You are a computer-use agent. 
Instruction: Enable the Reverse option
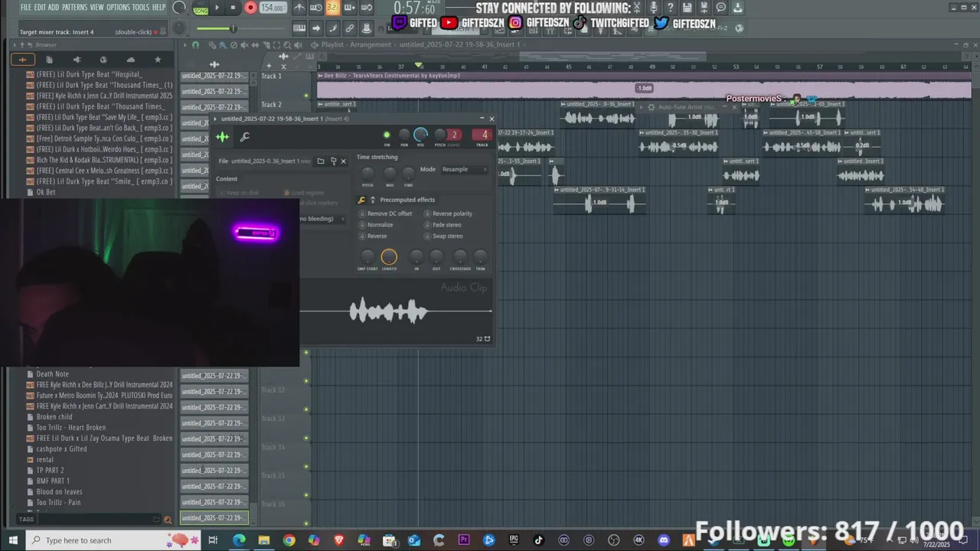pyautogui.click(x=373, y=236)
